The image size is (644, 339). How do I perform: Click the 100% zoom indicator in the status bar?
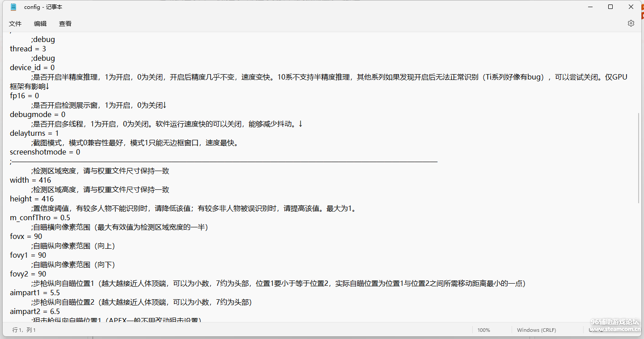[x=483, y=330]
